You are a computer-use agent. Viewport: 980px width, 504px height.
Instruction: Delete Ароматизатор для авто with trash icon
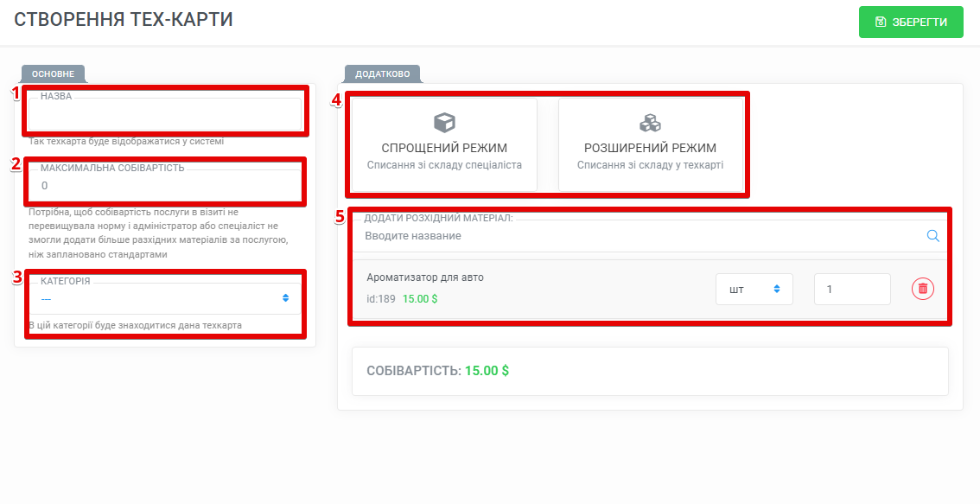[x=923, y=289]
